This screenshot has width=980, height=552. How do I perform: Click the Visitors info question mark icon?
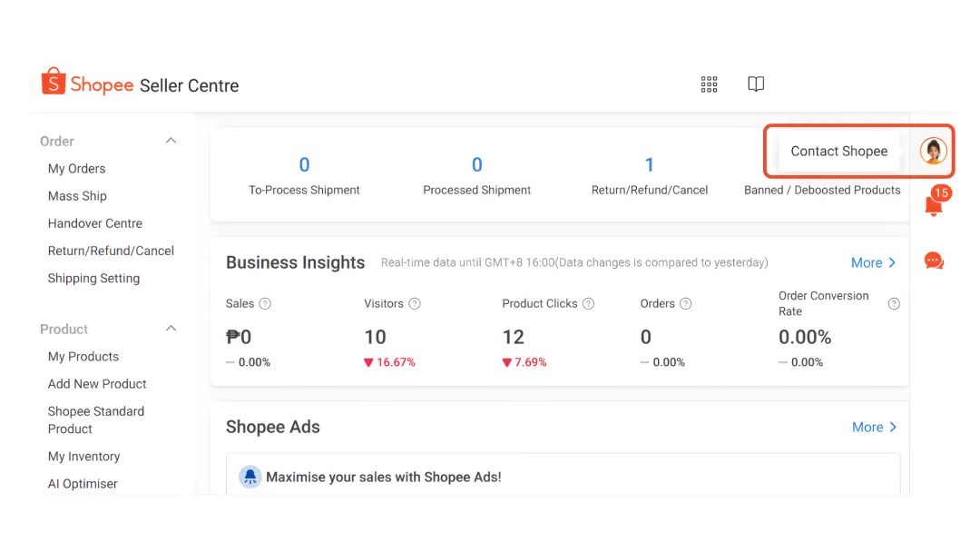point(415,304)
